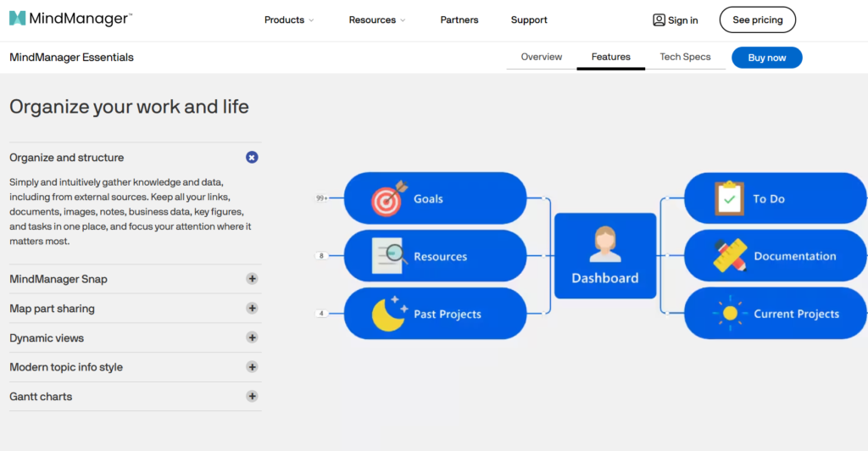This screenshot has height=451, width=868.
Task: Click the Sign in link
Action: tap(675, 19)
